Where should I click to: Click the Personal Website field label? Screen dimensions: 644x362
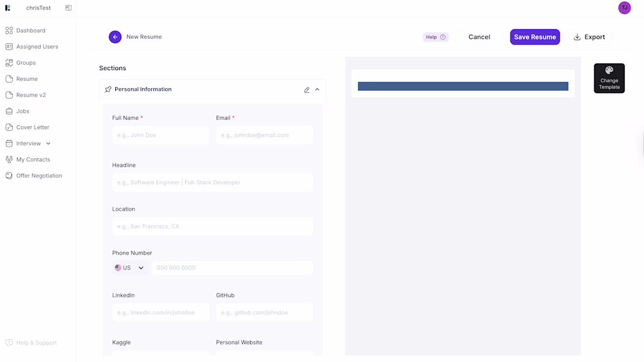point(239,342)
